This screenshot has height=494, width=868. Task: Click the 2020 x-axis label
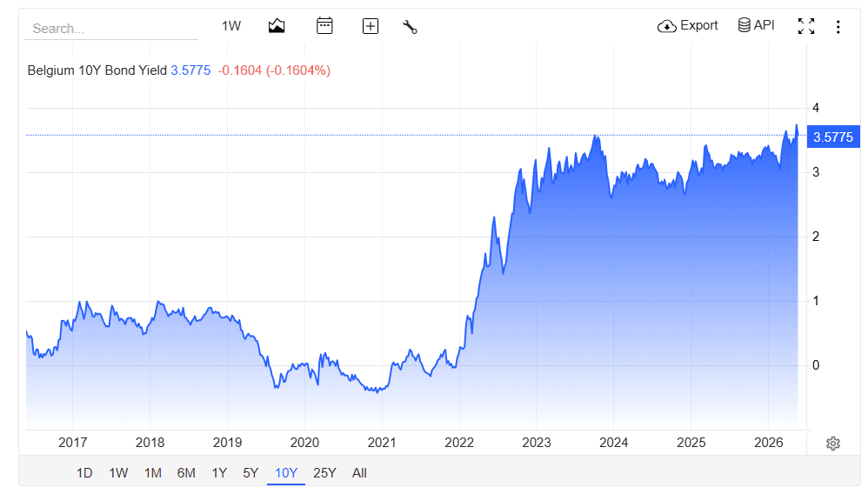tap(304, 443)
